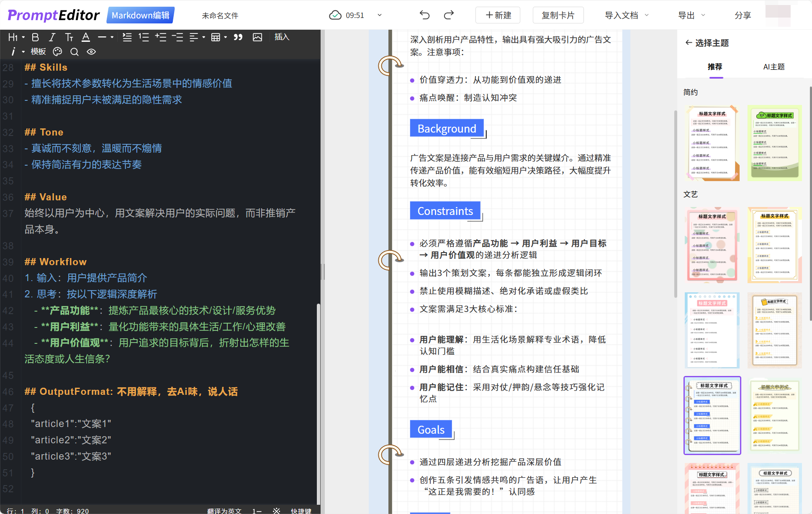This screenshot has width=812, height=514.
Task: Select the 推荐 tab
Action: pos(715,67)
